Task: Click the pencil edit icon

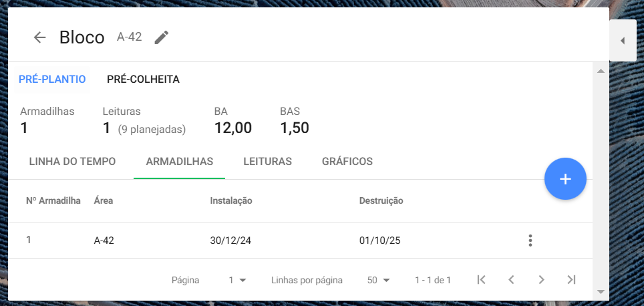Action: tap(162, 37)
